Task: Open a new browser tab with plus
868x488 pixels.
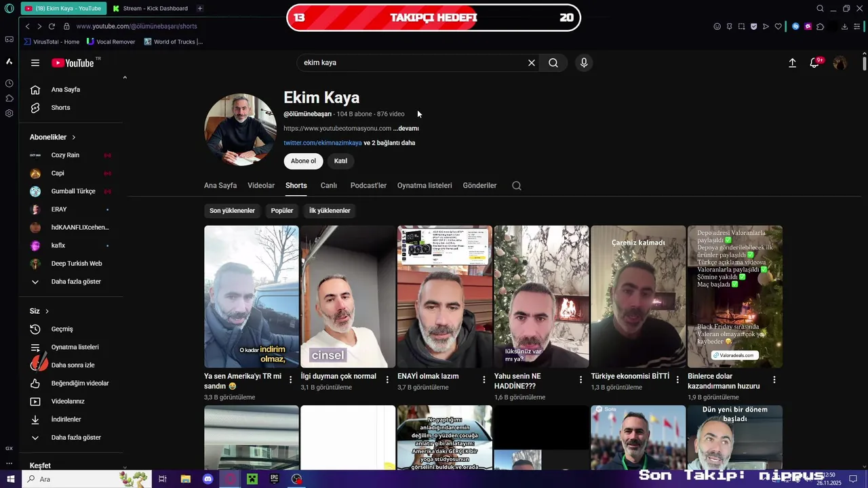Action: click(x=200, y=9)
